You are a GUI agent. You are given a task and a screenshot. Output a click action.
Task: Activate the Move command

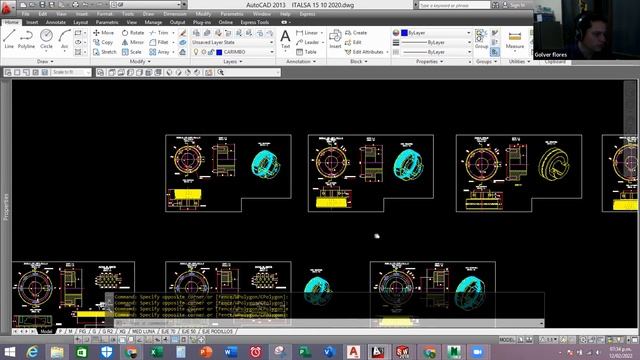coord(103,33)
